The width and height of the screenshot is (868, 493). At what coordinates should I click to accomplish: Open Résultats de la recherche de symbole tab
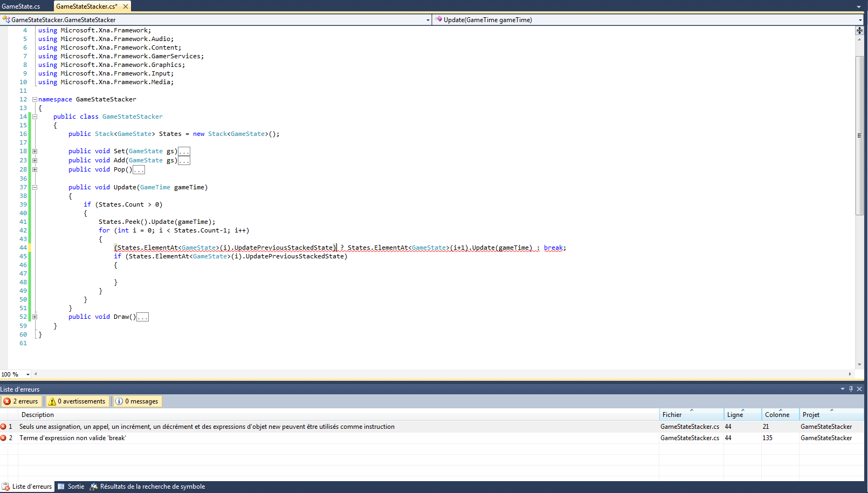click(147, 487)
